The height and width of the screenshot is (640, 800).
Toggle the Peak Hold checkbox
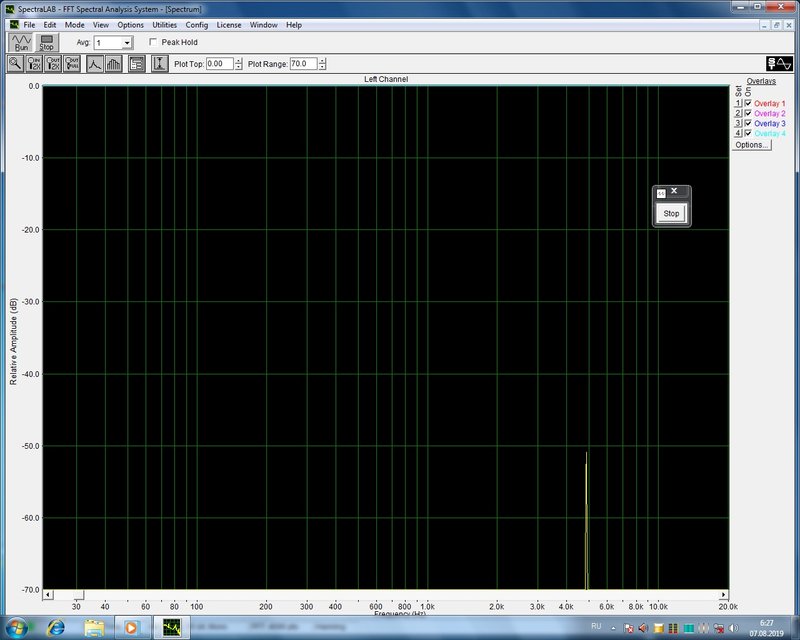[153, 42]
